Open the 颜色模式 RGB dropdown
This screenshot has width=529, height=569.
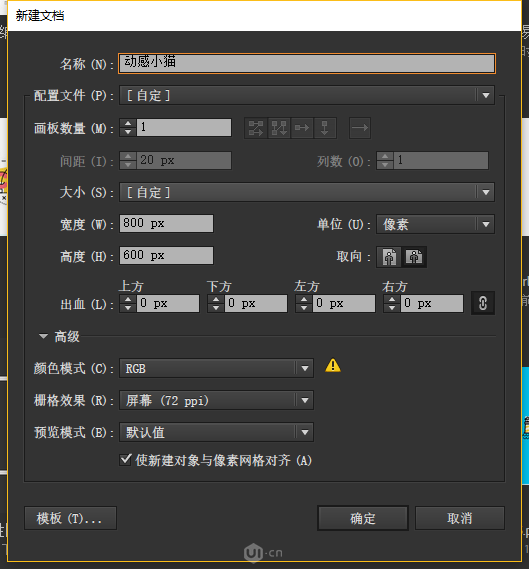pos(216,368)
